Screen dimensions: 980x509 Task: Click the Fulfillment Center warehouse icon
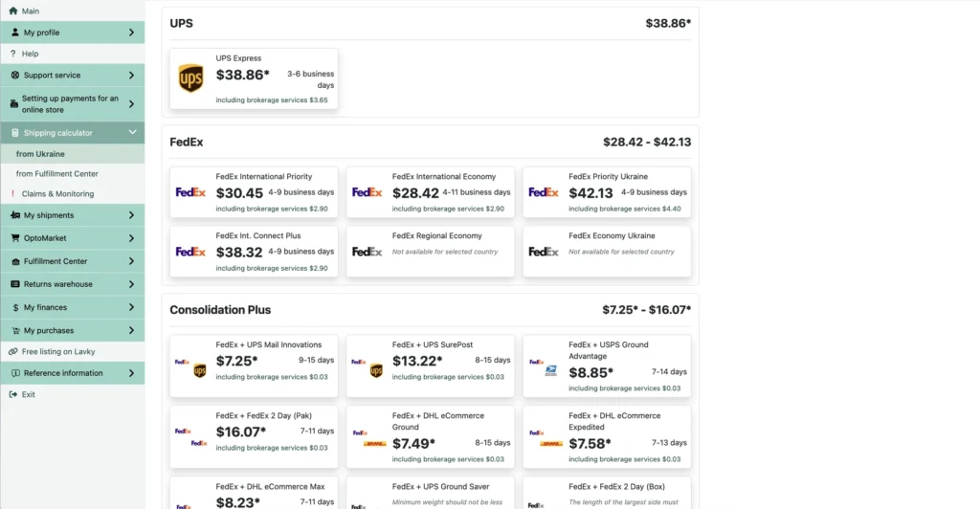point(15,261)
